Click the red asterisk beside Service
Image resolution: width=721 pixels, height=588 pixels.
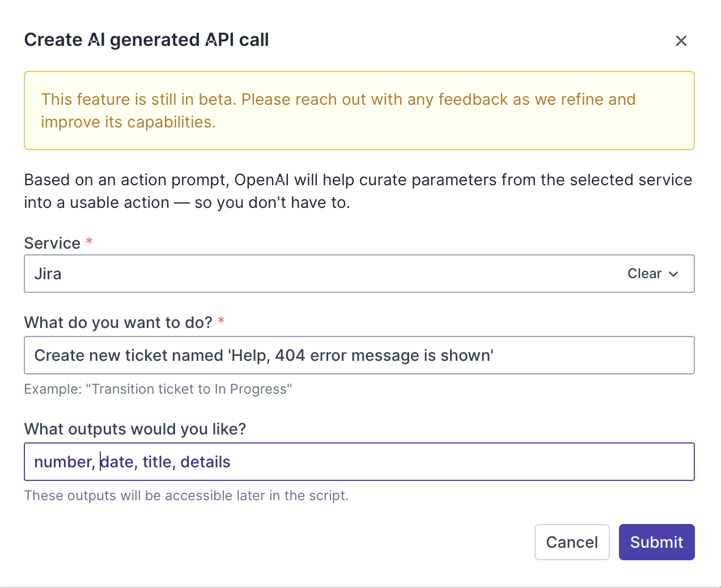tap(89, 242)
